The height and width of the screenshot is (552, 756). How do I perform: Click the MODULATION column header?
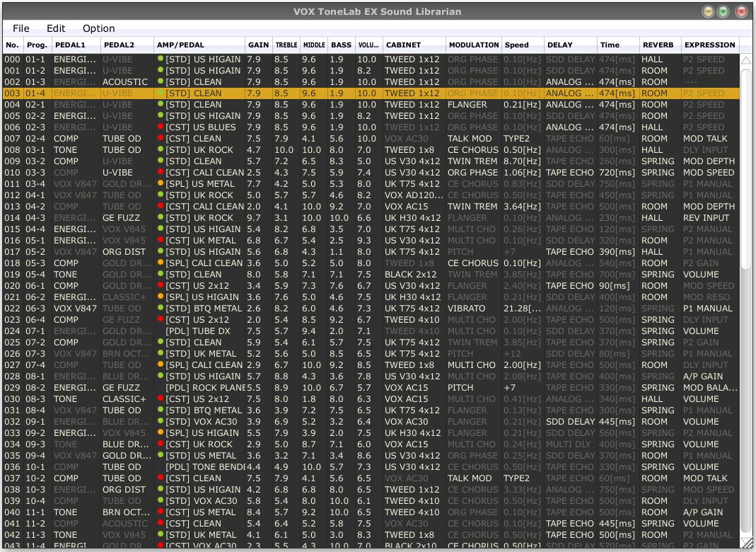coord(473,45)
